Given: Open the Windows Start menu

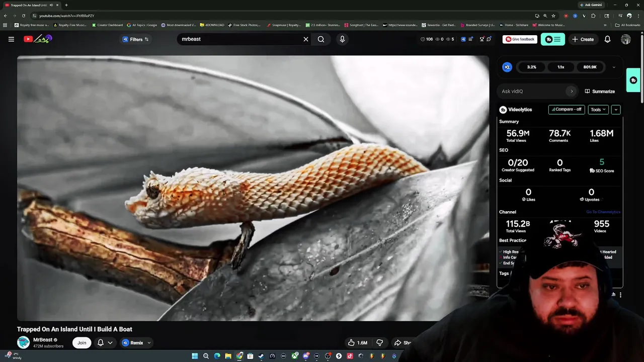Looking at the screenshot, I should 195,356.
